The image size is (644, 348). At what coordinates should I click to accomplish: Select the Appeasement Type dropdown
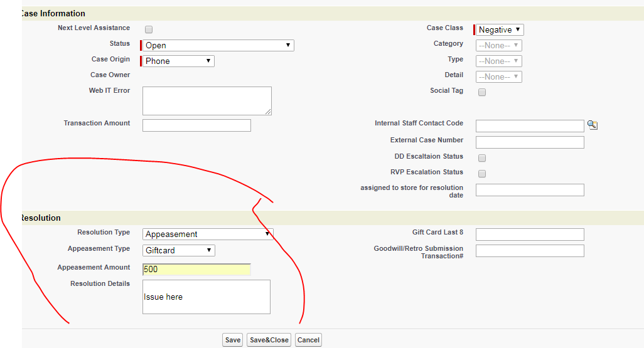[x=179, y=250]
